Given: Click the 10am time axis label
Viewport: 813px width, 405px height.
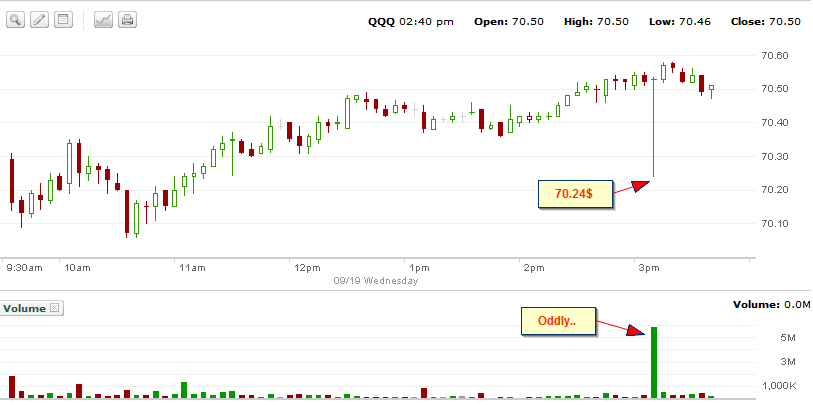Looking at the screenshot, I should pyautogui.click(x=78, y=268).
